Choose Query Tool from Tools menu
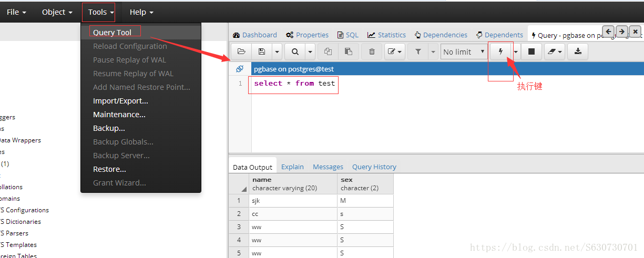 point(141,33)
